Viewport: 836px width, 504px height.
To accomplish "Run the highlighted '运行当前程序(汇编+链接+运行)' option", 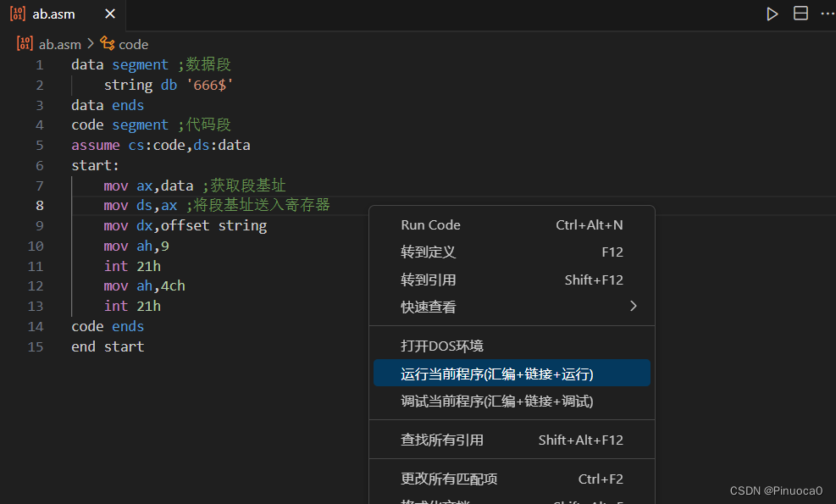I will coord(474,372).
